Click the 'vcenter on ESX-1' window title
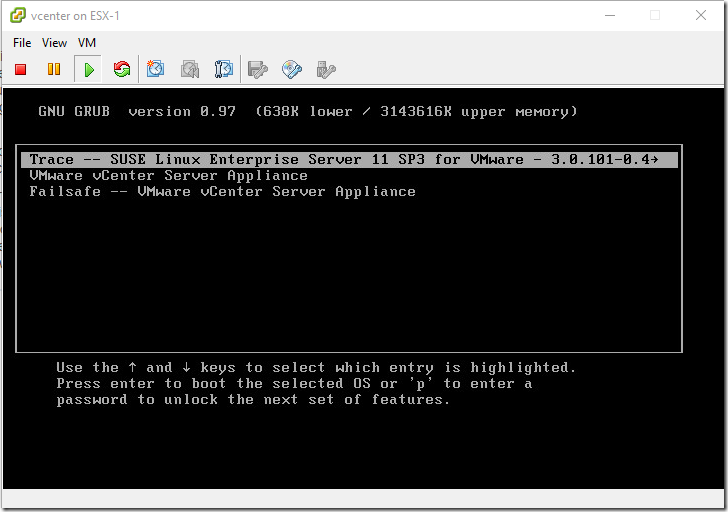The height and width of the screenshot is (512, 728). pyautogui.click(x=75, y=16)
